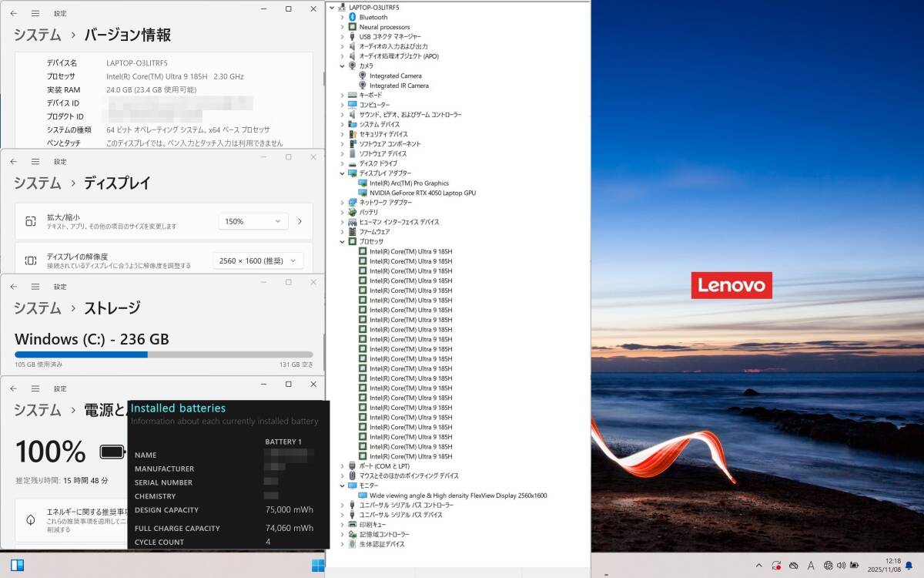Open the widgets icon on taskbar

click(17, 565)
